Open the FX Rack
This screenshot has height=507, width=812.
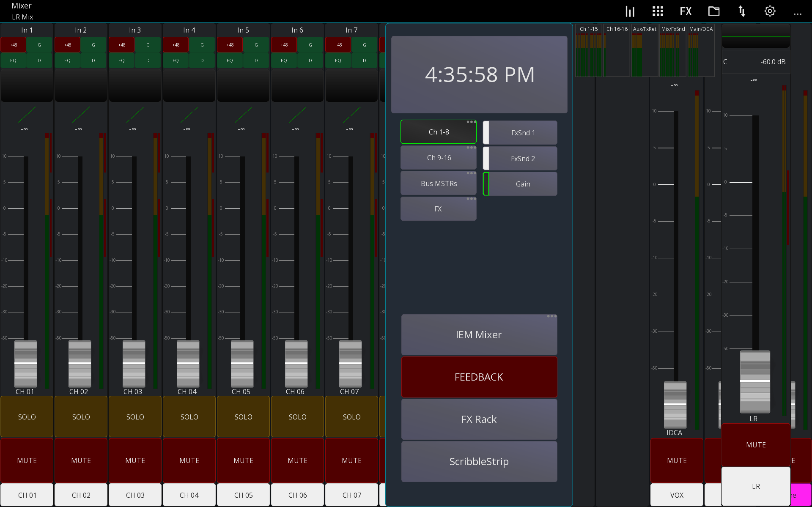pos(479,419)
